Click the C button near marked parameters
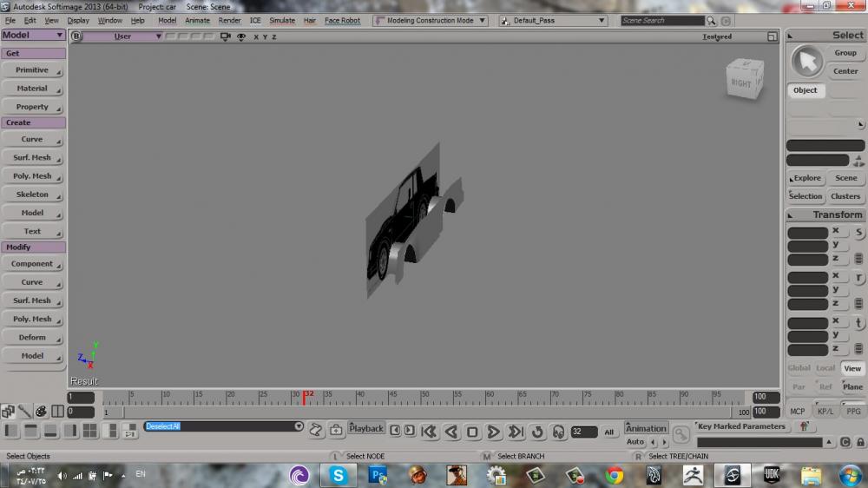Viewport: 868px width, 488px height. pos(845,442)
